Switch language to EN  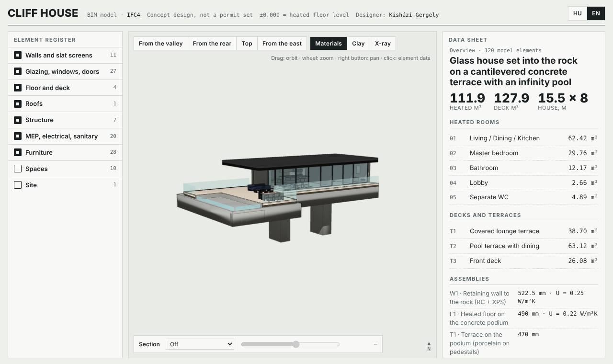tap(596, 13)
